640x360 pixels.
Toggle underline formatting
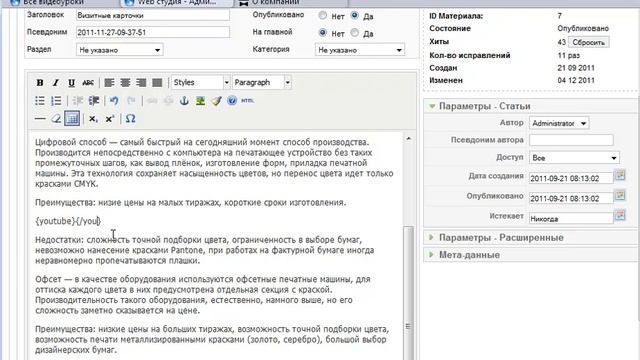pyautogui.click(x=71, y=82)
